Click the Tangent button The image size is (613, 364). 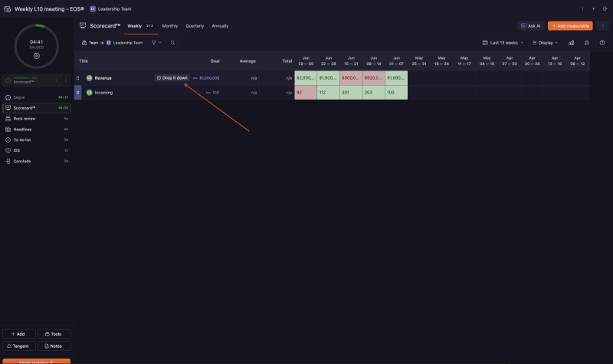coord(18,346)
